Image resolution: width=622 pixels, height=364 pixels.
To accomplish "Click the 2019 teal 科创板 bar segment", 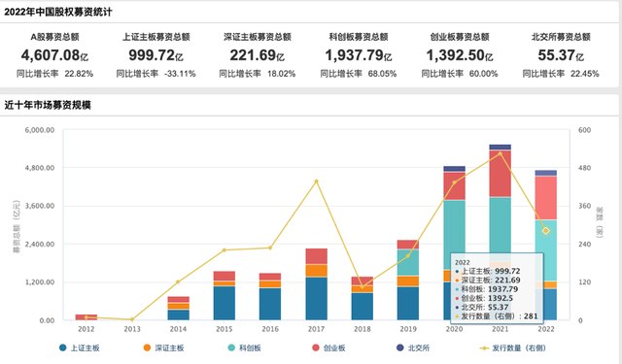I will (408, 263).
